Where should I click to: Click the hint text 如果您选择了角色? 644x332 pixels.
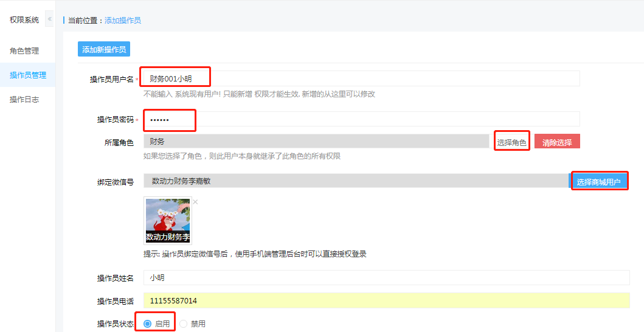coord(242,156)
